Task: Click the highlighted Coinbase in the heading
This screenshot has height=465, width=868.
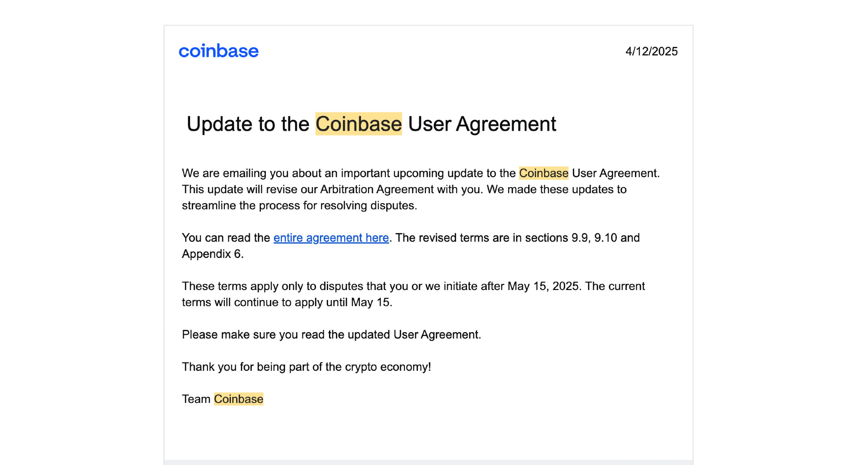Action: coord(358,124)
